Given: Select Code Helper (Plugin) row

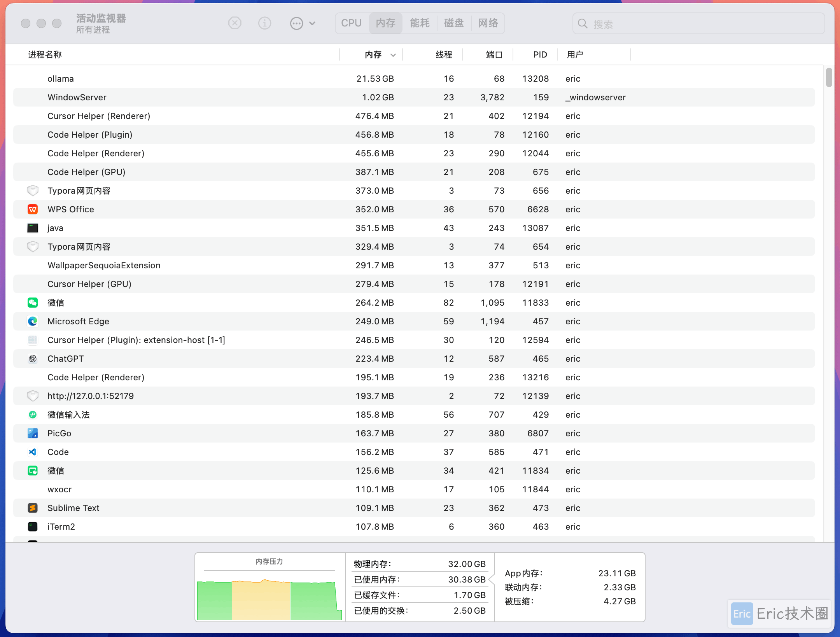Looking at the screenshot, I should [x=414, y=135].
